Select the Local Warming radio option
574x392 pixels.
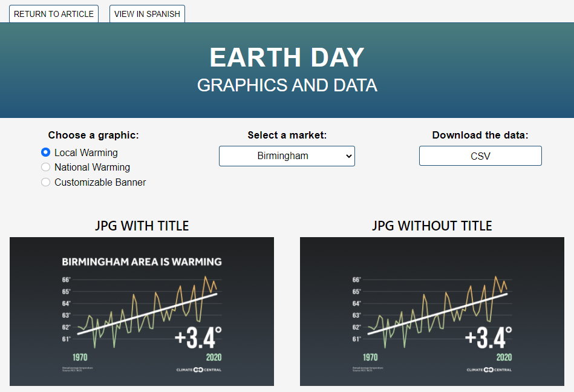coord(46,152)
